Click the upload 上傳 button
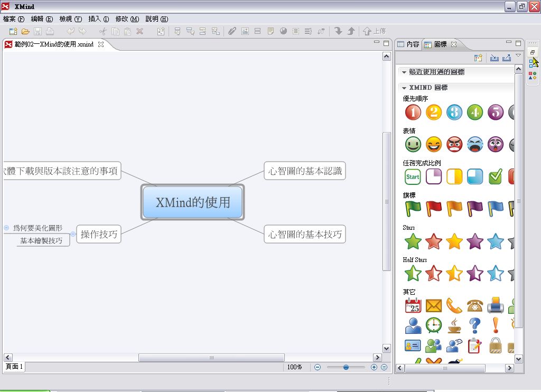Viewport: 541px width, 392px height. pos(375,31)
